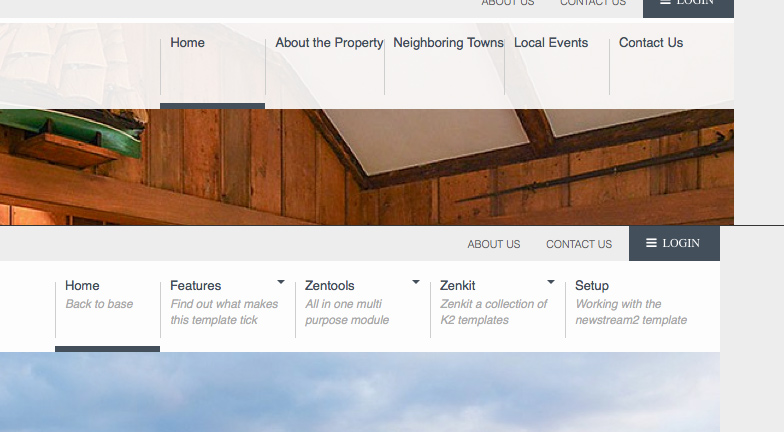The image size is (784, 432).
Task: Click 'Find out what makes this template tick'
Action: tap(224, 312)
